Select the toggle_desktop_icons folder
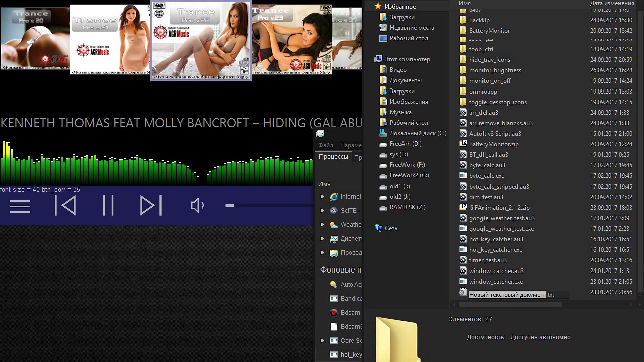This screenshot has width=644, height=362. (493, 102)
